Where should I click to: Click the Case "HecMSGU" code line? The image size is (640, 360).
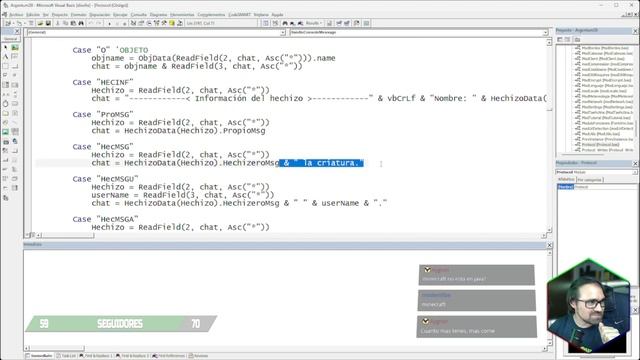[105, 179]
